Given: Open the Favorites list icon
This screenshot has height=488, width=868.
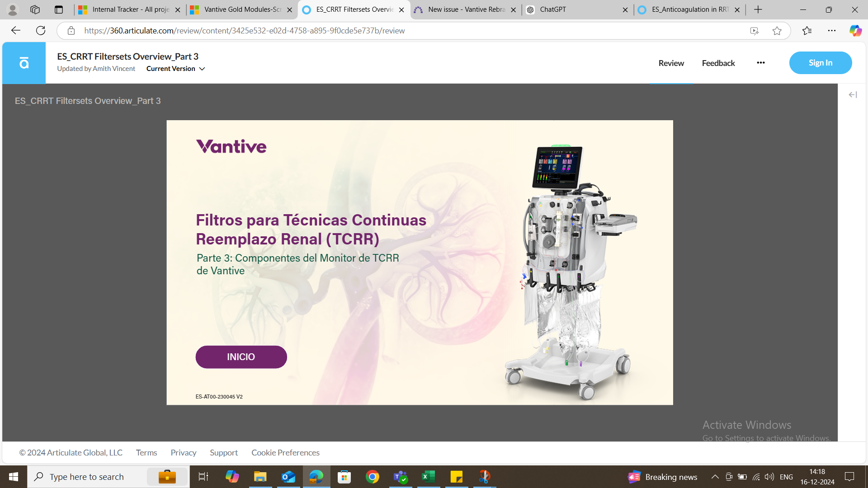Looking at the screenshot, I should pos(807,31).
